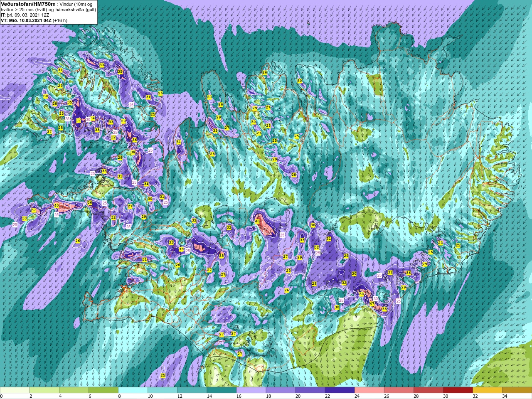Select the legend swatch between 18 and 20

(x=281, y=390)
